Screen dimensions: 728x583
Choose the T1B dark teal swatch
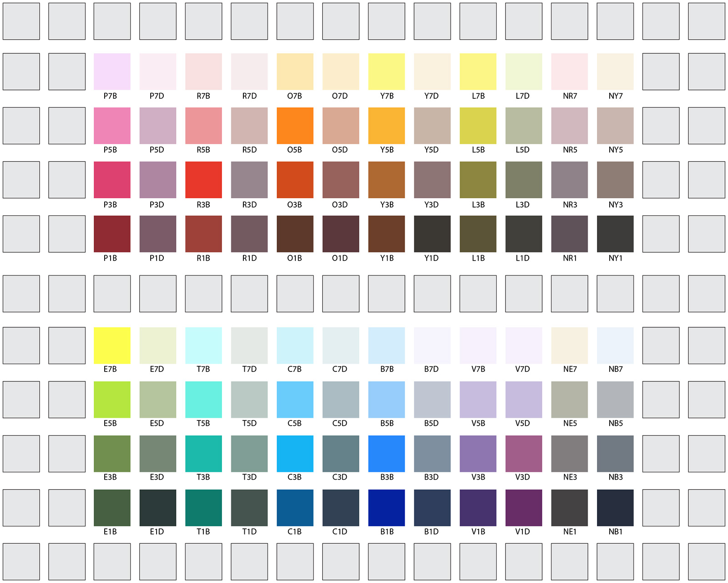(203, 508)
